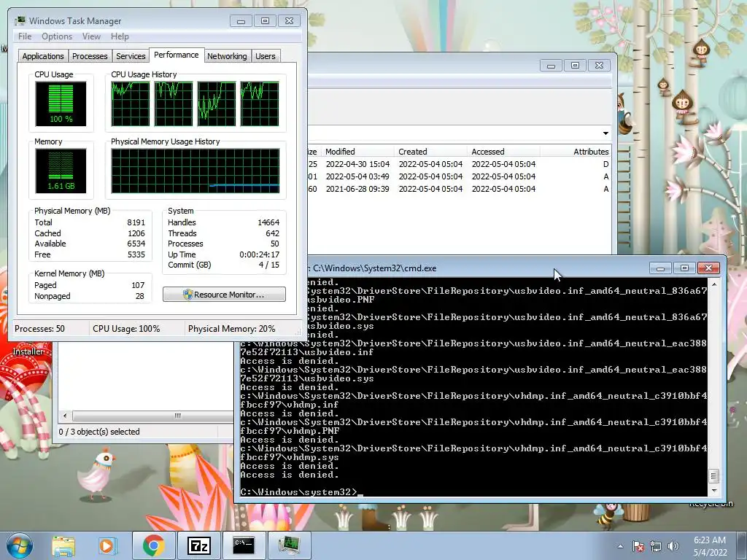This screenshot has height=560, width=747.
Task: Click cmd scrollbar down arrow
Action: tap(713, 490)
